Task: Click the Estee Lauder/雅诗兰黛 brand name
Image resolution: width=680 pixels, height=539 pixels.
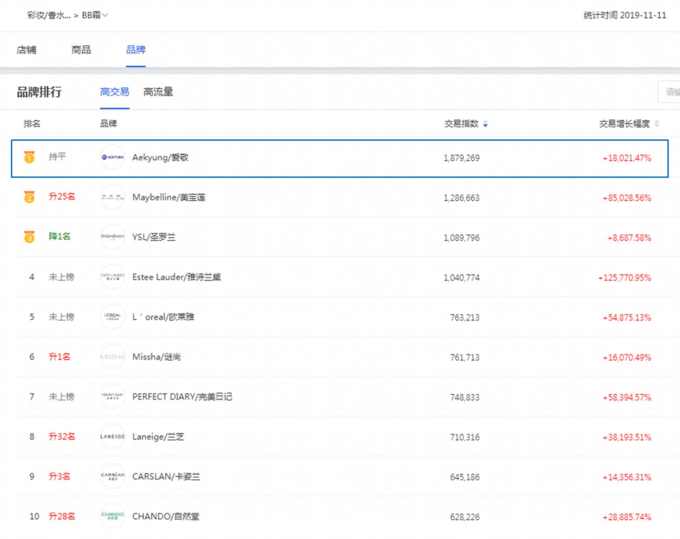Action: [177, 277]
